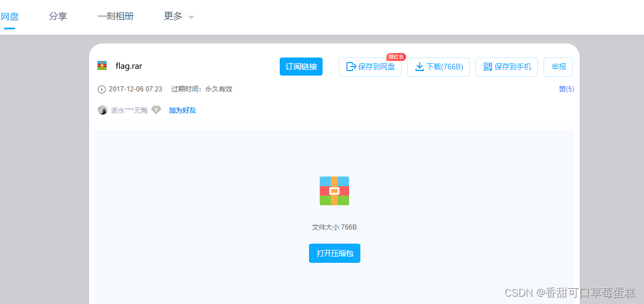Expand the 更多 dropdown menu
The height and width of the screenshot is (304, 644).
pyautogui.click(x=179, y=16)
